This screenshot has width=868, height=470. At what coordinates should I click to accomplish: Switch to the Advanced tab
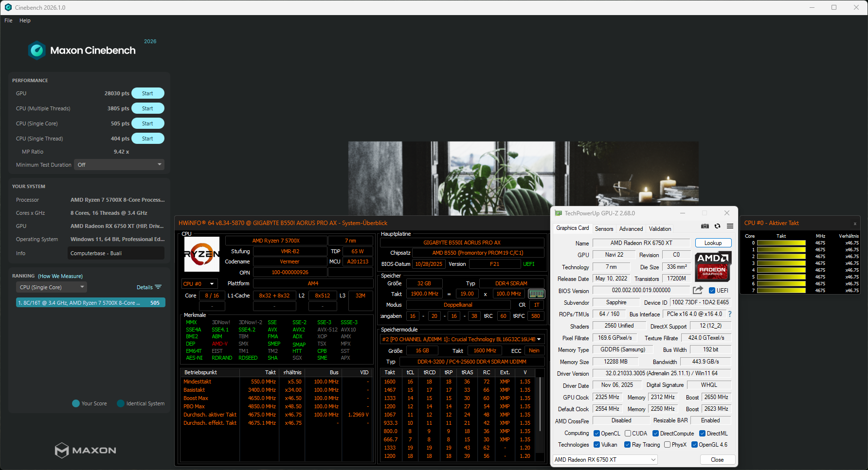[x=631, y=229]
